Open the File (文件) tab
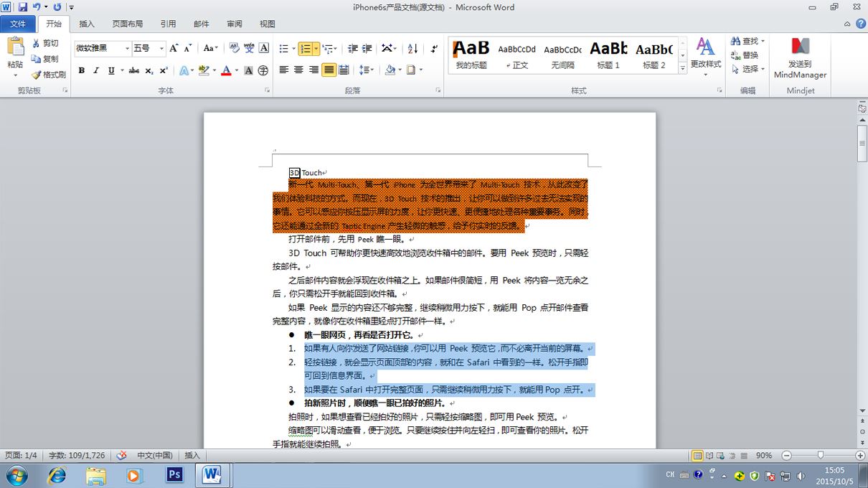The image size is (868, 488). (x=17, y=24)
